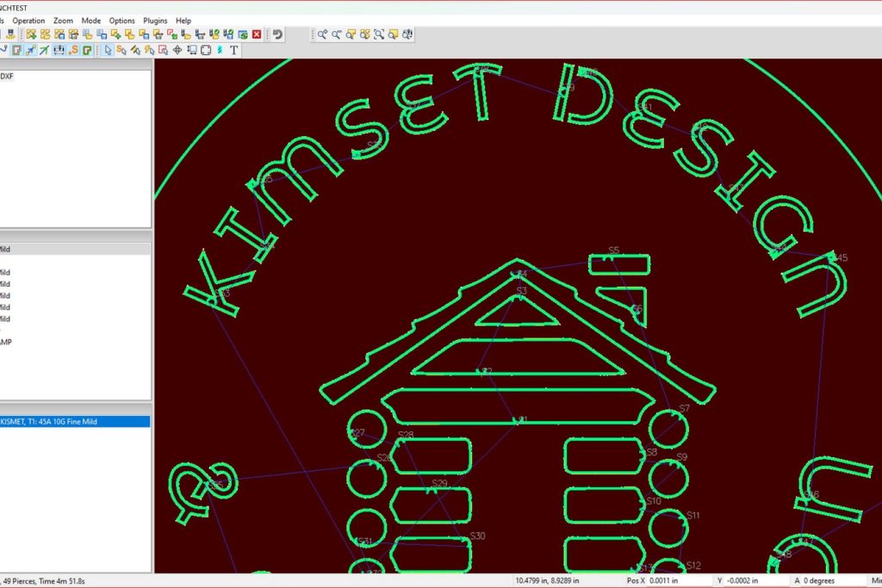Open the Operation menu
The image size is (882, 588).
click(28, 20)
